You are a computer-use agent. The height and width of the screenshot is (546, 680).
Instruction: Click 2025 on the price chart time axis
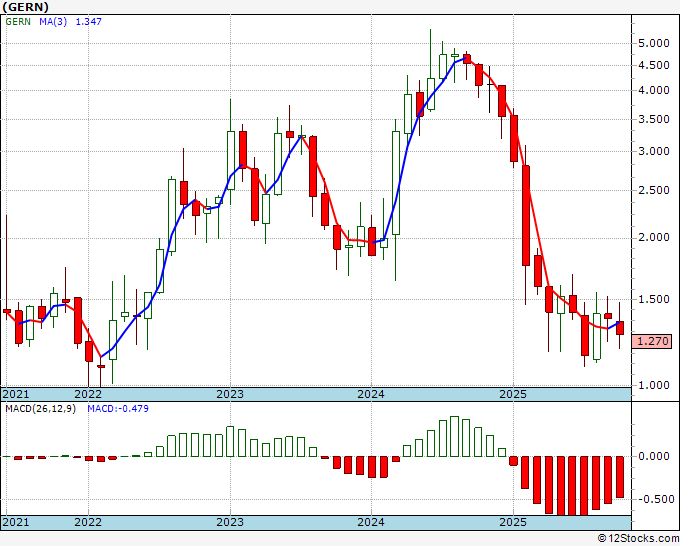coord(513,394)
